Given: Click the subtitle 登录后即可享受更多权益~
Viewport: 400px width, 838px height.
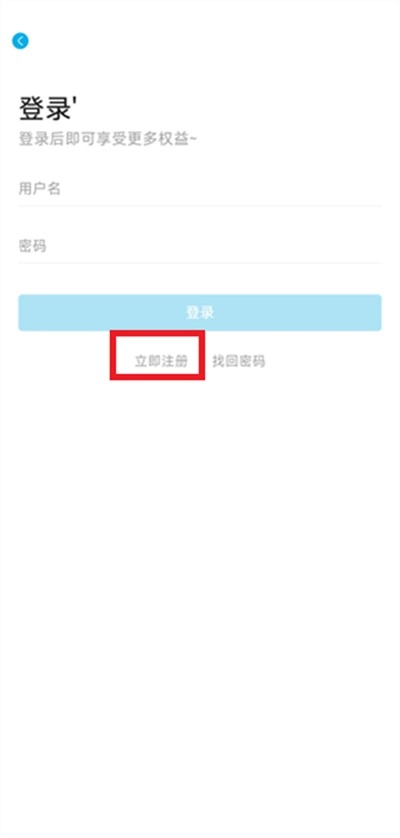Looking at the screenshot, I should click(109, 139).
